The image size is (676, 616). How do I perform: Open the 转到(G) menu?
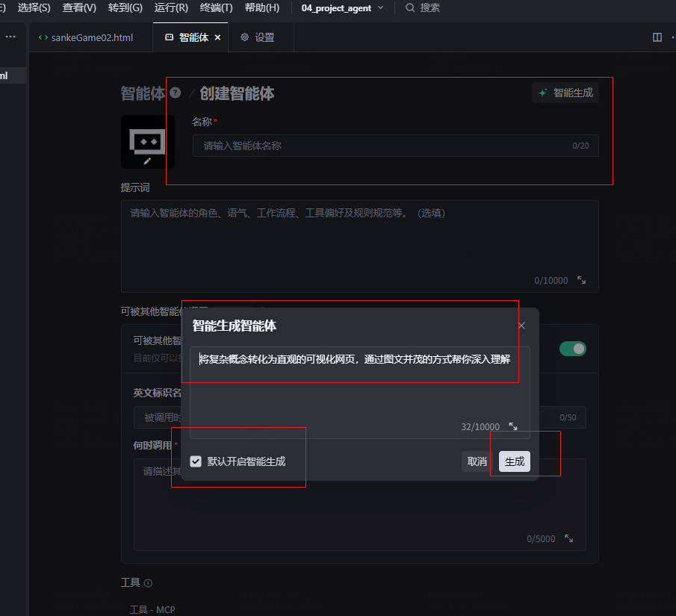tap(125, 7)
